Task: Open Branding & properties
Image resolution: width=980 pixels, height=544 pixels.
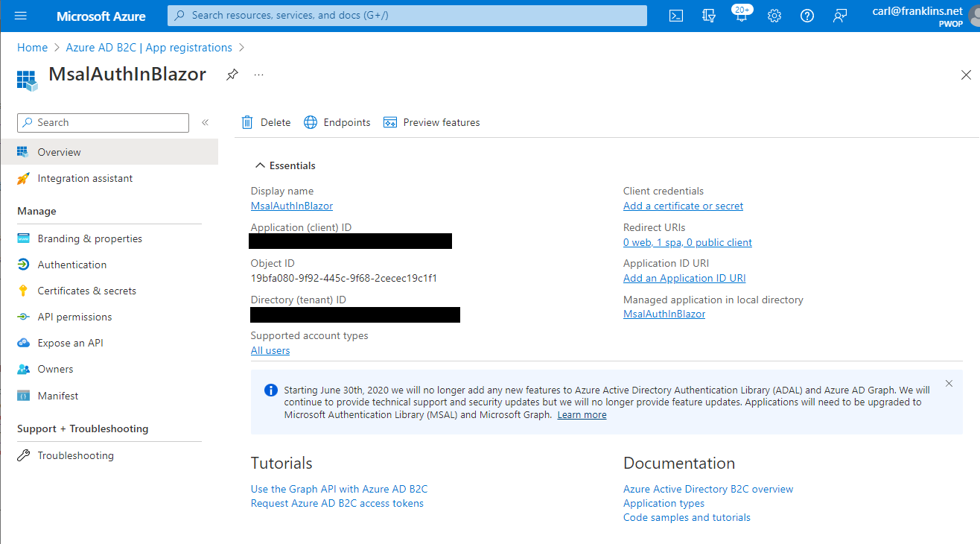Action: [109, 238]
